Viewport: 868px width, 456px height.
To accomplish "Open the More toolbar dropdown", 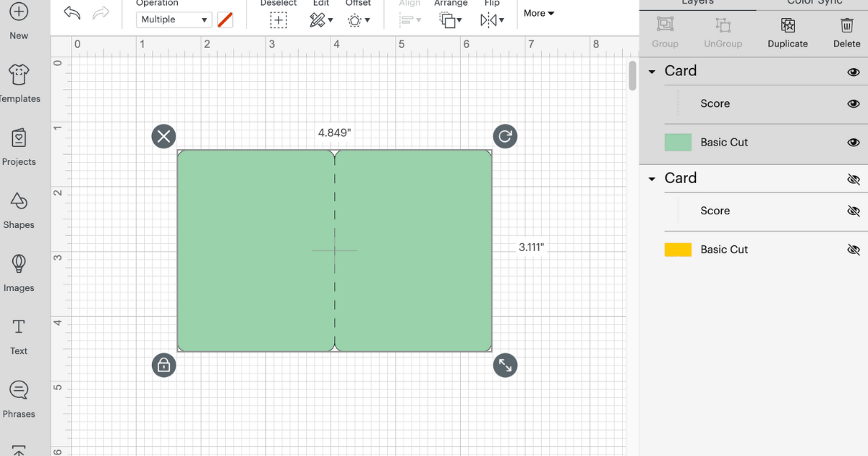I will [x=539, y=13].
